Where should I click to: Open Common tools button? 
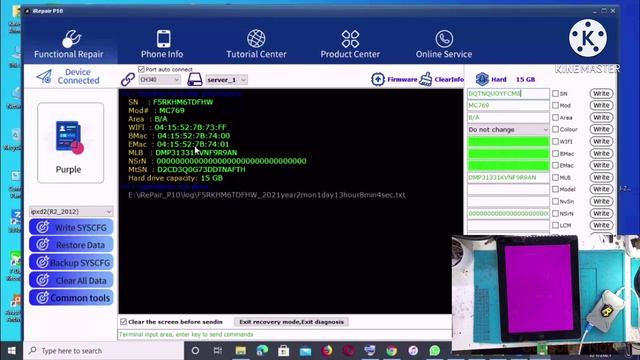[x=71, y=298]
